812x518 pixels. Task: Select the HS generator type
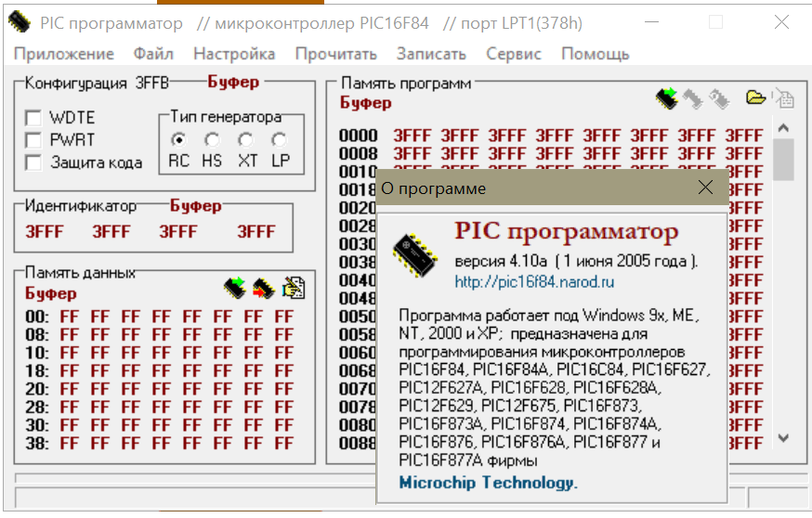click(x=212, y=140)
